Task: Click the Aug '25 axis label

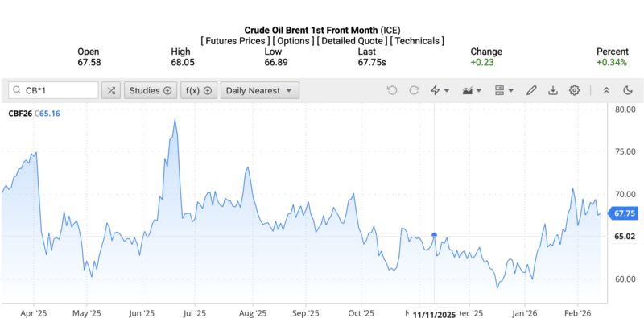Action: [252, 313]
